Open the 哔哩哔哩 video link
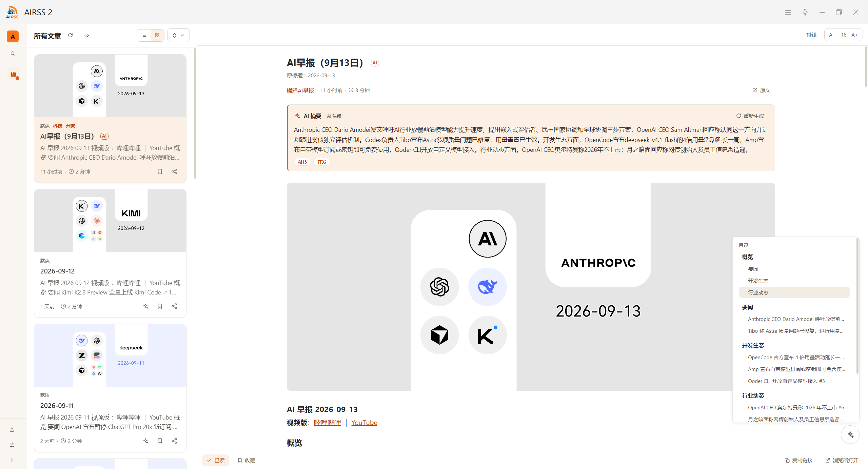Image resolution: width=868 pixels, height=469 pixels. (x=328, y=423)
